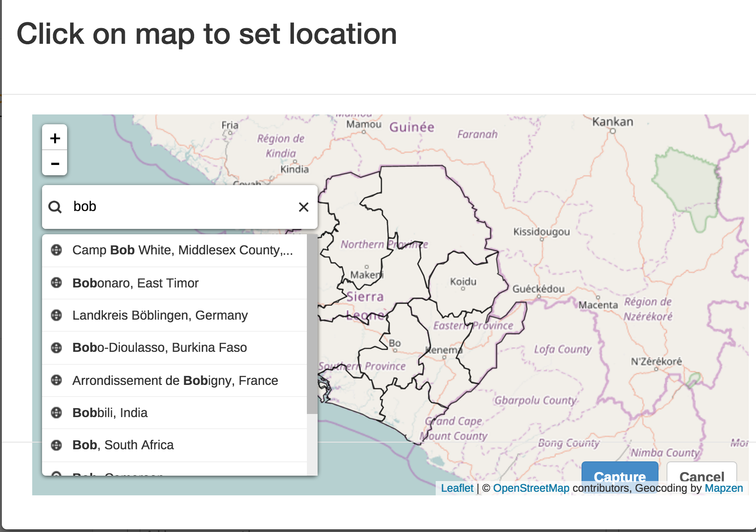The height and width of the screenshot is (532, 756).
Task: Follow the Mapzen geocoding link
Action: 723,488
